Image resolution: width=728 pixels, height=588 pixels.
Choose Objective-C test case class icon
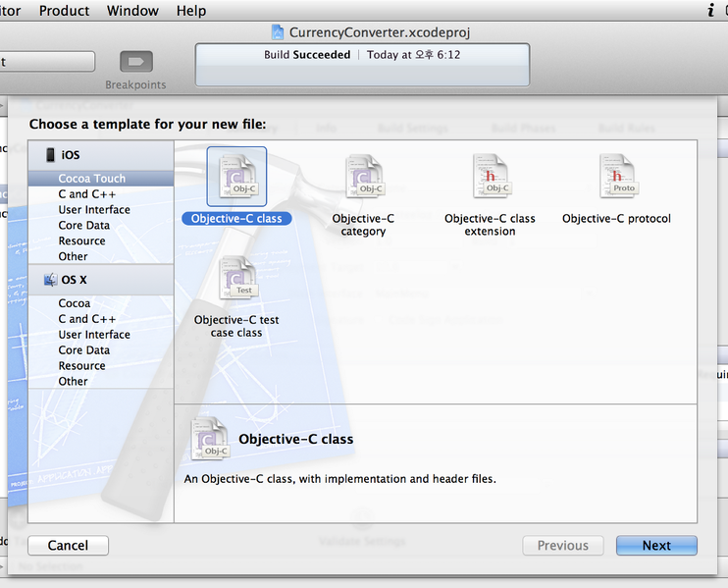tap(236, 280)
